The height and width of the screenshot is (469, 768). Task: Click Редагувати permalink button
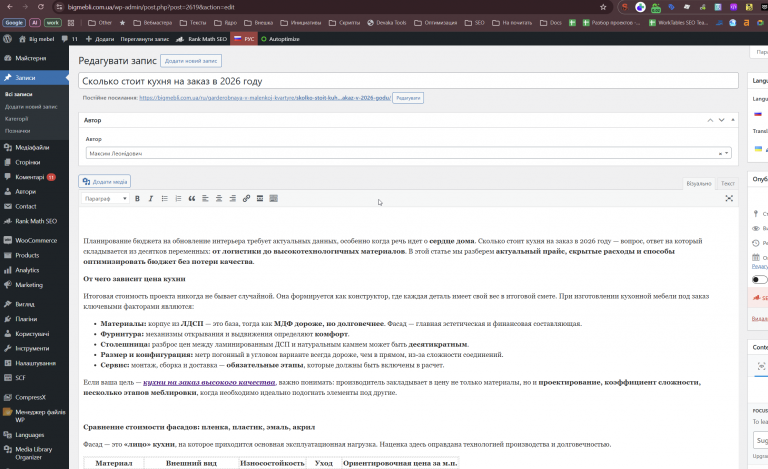point(408,98)
